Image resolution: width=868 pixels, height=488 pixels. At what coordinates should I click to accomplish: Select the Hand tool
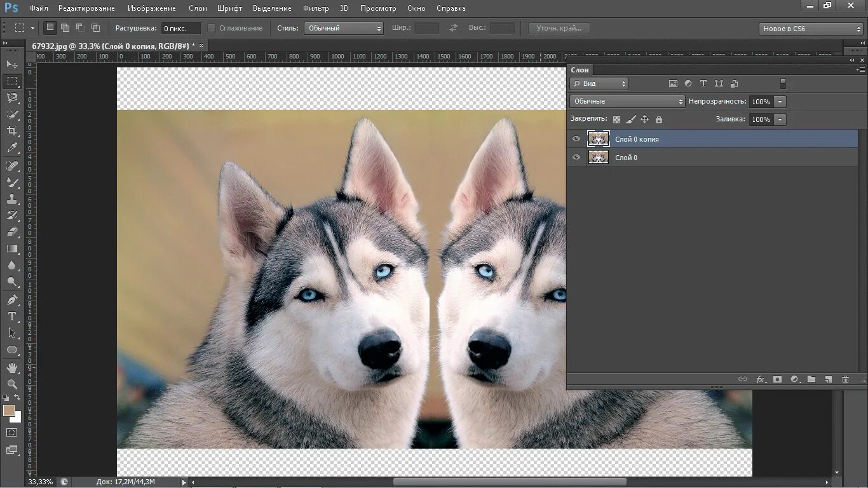click(12, 368)
